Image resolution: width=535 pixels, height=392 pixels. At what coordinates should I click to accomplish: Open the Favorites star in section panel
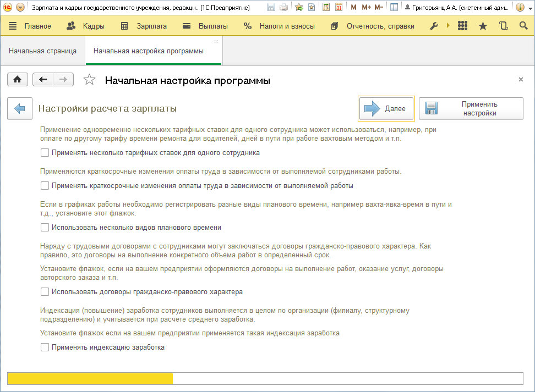[483, 26]
